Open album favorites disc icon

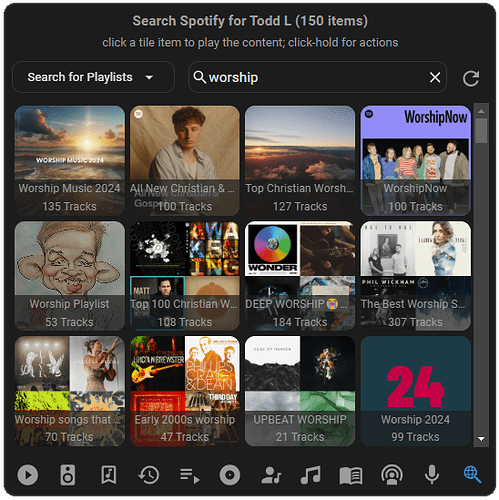(230, 475)
